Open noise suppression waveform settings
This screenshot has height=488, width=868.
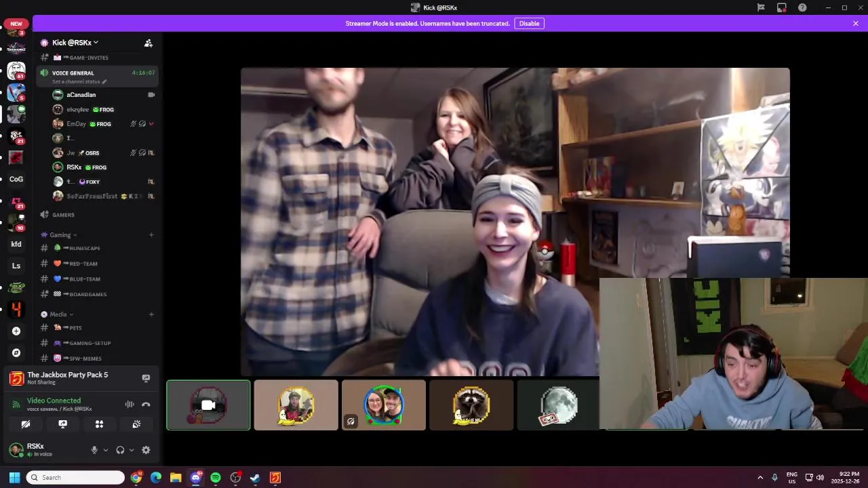[x=130, y=405]
